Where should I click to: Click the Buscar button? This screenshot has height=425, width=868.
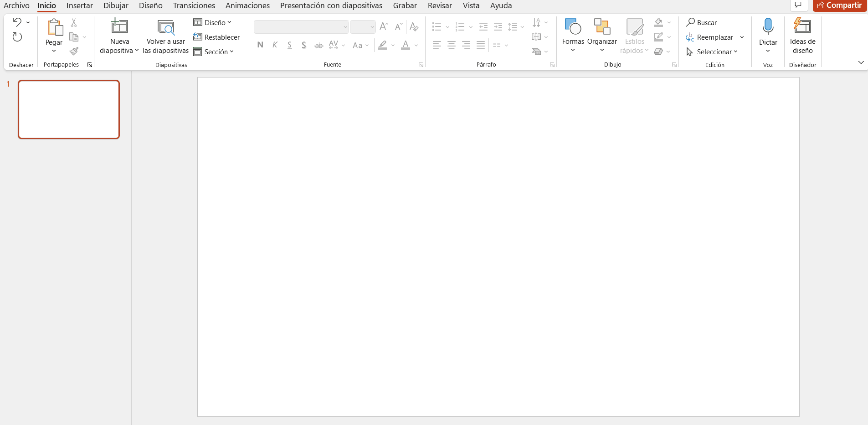701,22
